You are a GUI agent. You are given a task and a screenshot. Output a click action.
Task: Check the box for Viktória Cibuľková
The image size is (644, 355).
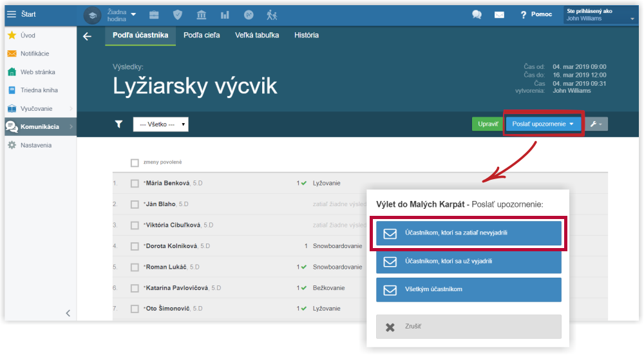coord(135,225)
